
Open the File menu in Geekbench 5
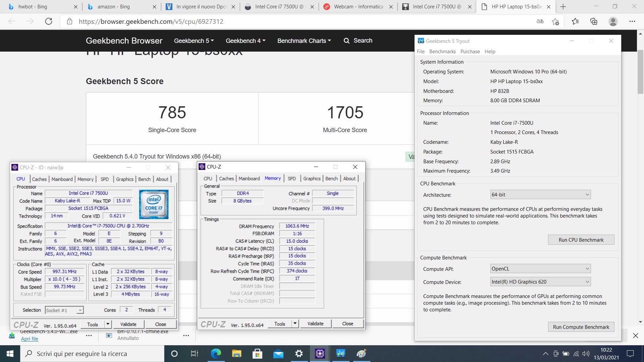[421, 52]
